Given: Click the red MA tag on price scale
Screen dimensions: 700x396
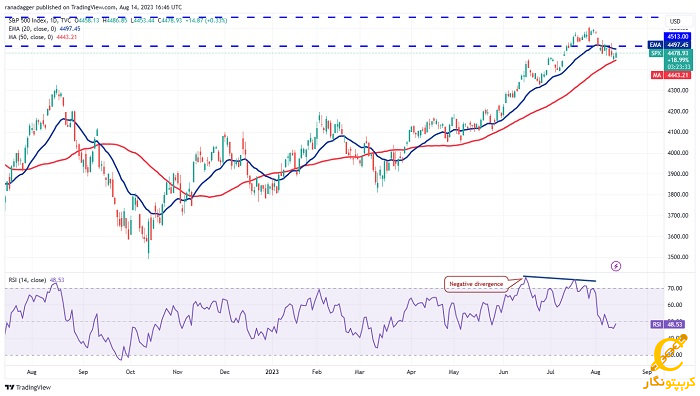Looking at the screenshot, I should coord(657,75).
